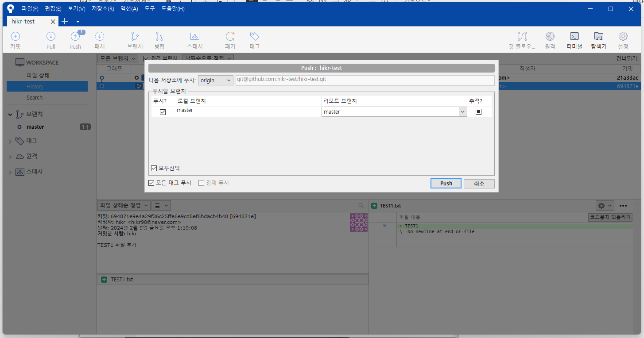
Task: Close the hikr-test tab
Action: tap(53, 21)
